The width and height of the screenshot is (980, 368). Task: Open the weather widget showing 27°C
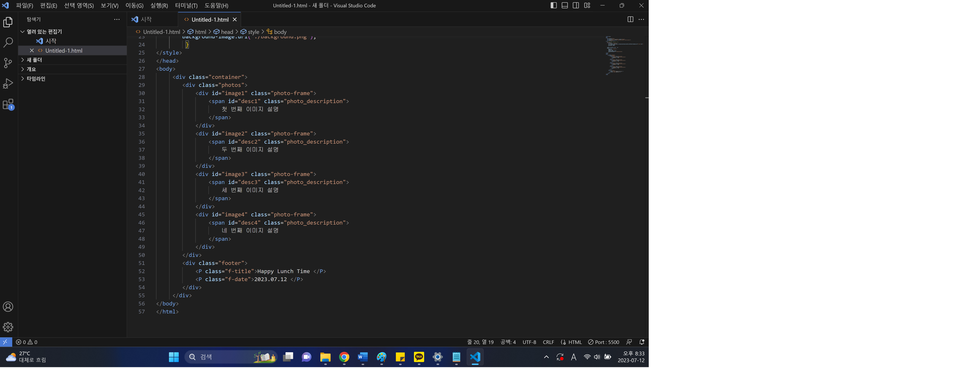pyautogui.click(x=26, y=357)
